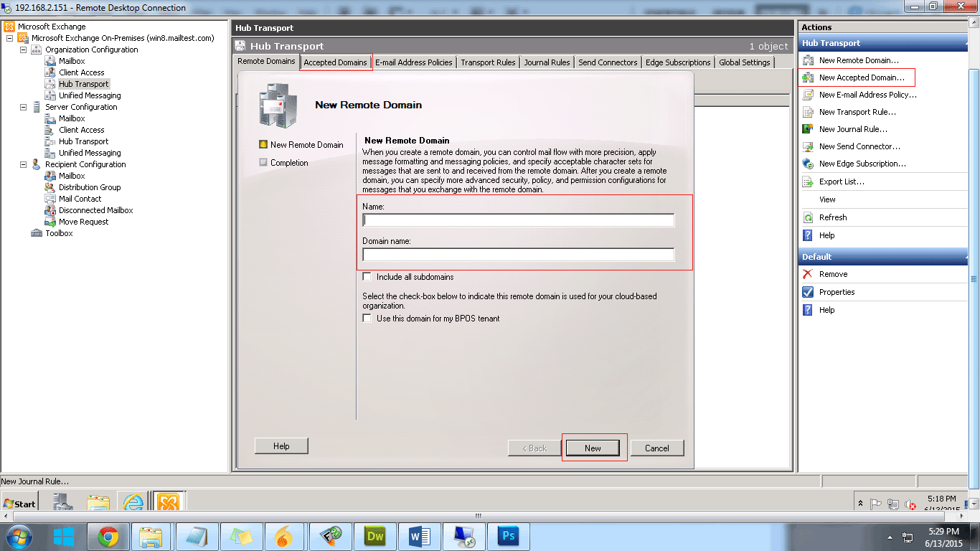The height and width of the screenshot is (551, 980).
Task: Open Photoshop from taskbar
Action: 509,536
